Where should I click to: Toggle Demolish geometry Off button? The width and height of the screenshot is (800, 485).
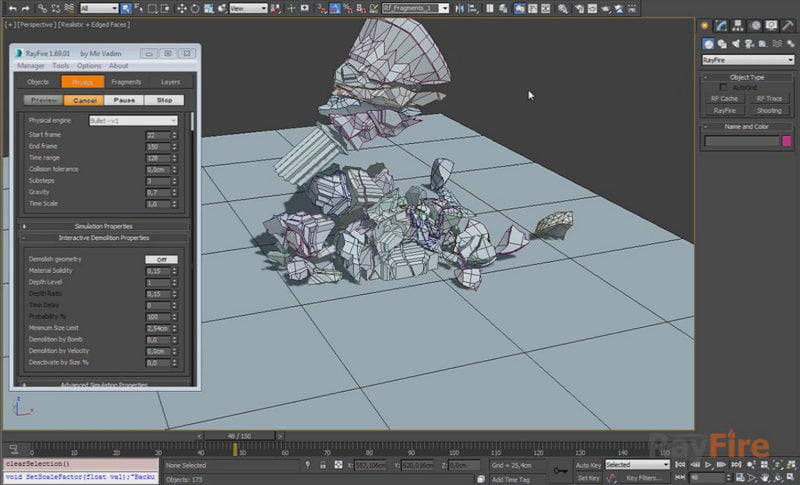point(162,259)
